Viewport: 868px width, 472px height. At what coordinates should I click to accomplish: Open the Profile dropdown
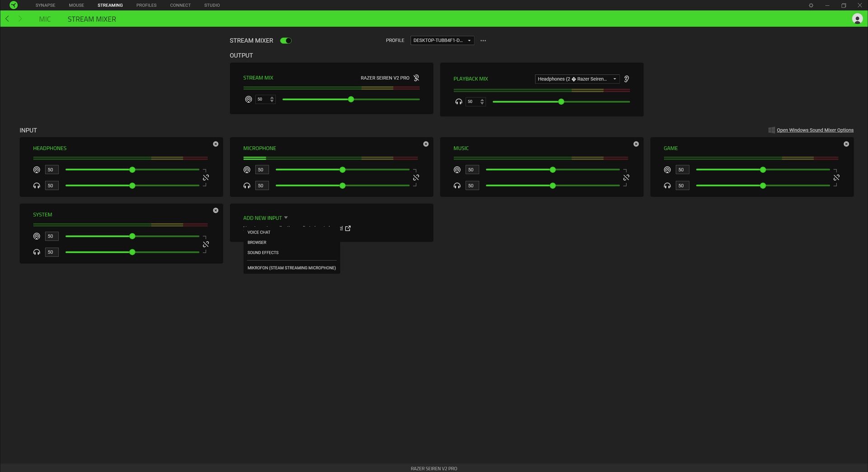tap(442, 40)
